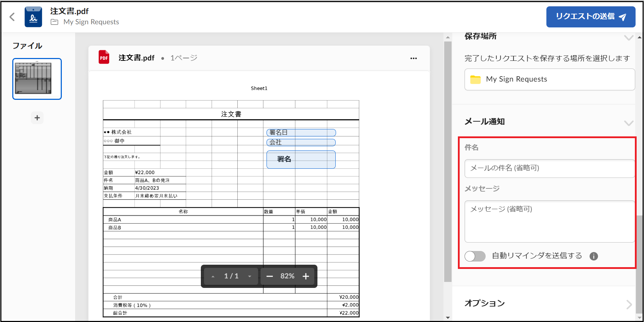Expand the オプション section
This screenshot has height=322, width=644.
tap(628, 304)
